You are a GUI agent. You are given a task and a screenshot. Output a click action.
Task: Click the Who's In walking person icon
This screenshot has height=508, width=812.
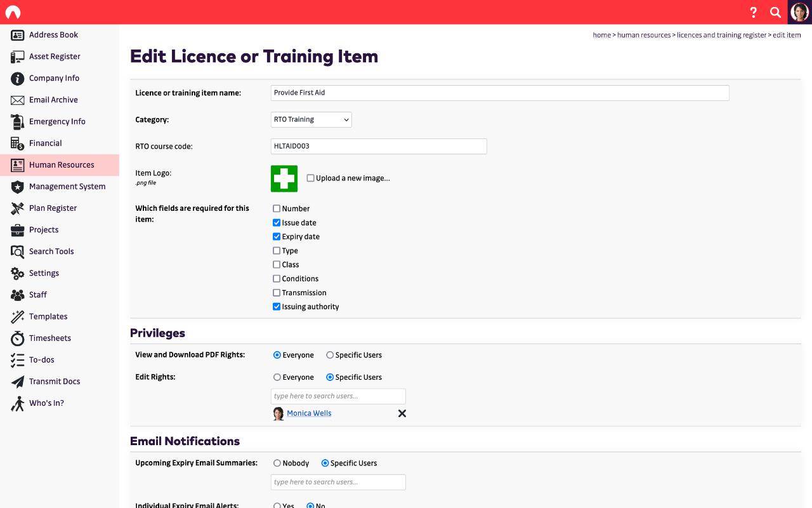[x=18, y=403]
